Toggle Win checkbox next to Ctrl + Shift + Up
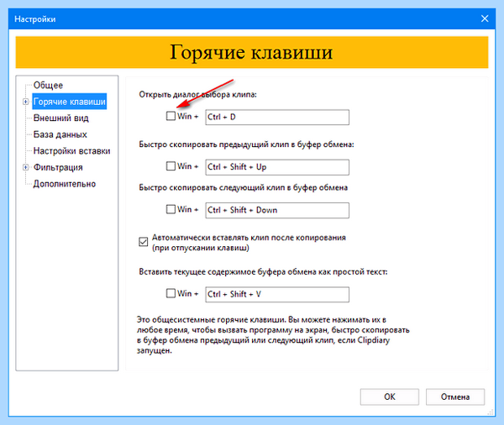 coord(171,166)
